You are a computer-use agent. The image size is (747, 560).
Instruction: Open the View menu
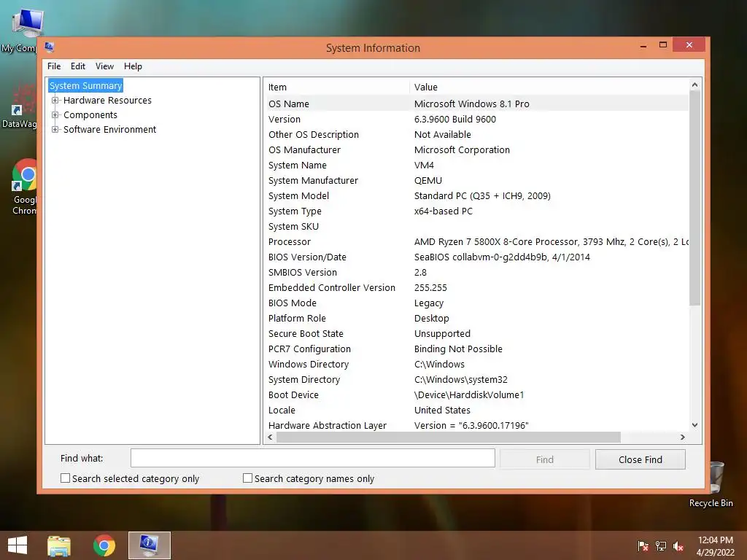[x=104, y=66]
